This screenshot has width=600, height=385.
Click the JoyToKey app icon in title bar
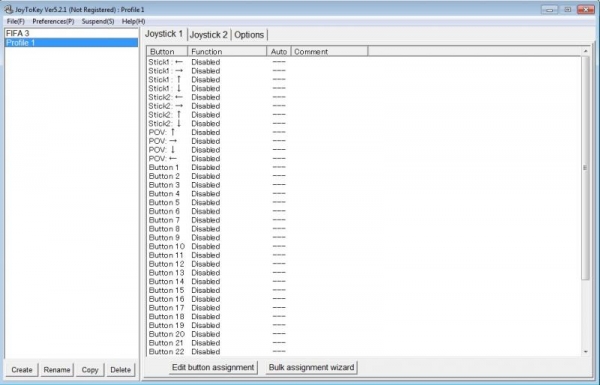point(8,9)
